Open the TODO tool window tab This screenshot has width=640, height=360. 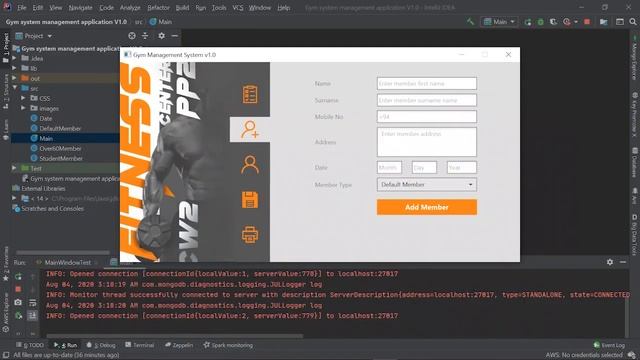point(30,345)
